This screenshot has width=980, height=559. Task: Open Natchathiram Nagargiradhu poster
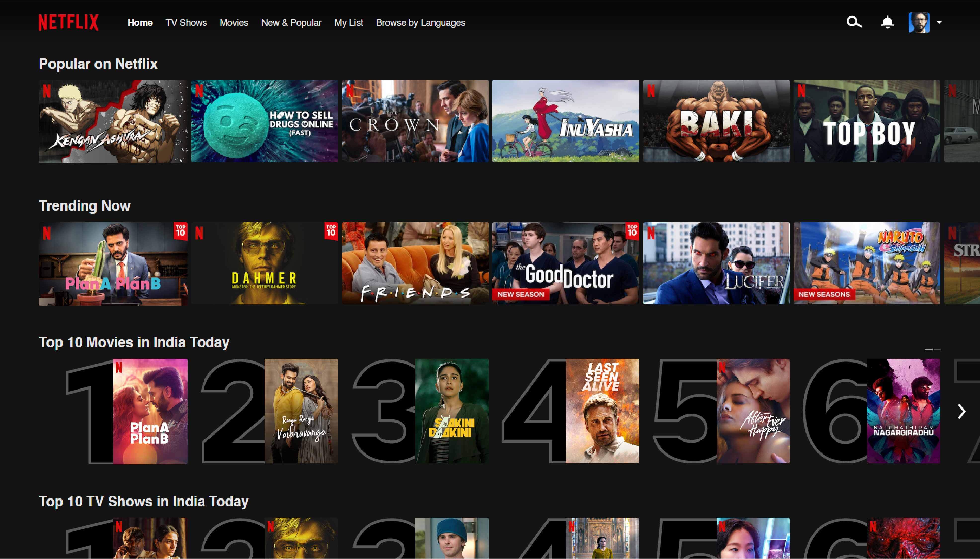(904, 411)
